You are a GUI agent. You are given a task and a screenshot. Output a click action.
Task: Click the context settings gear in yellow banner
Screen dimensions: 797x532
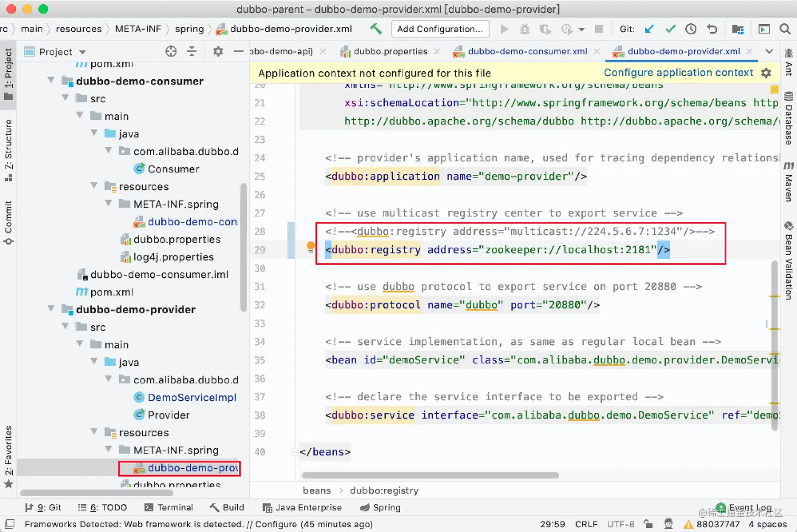(766, 73)
